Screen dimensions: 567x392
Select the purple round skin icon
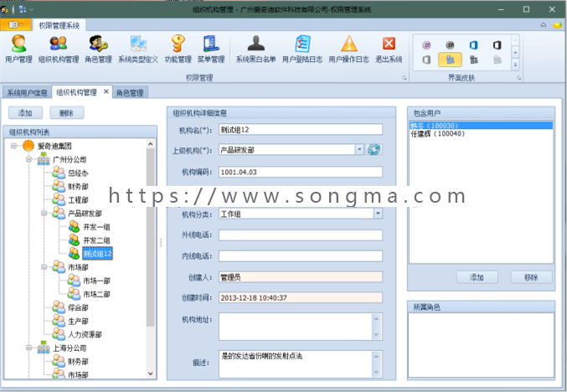coord(426,45)
